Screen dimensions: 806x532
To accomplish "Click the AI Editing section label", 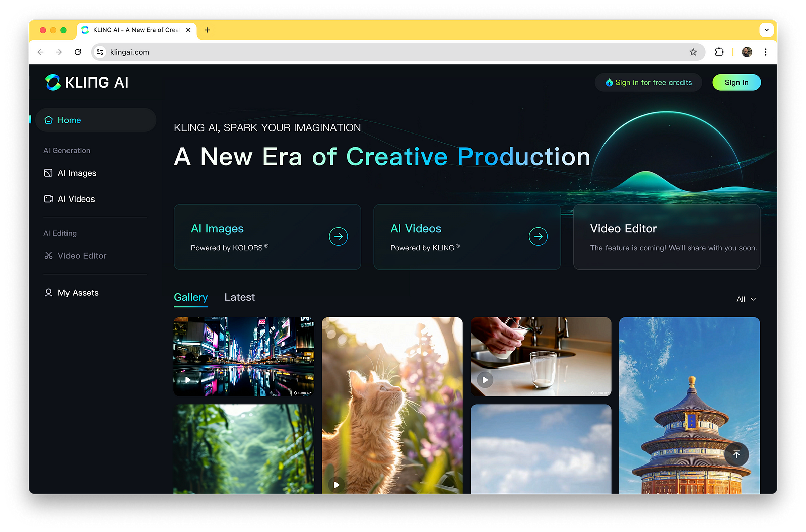I will tap(60, 233).
